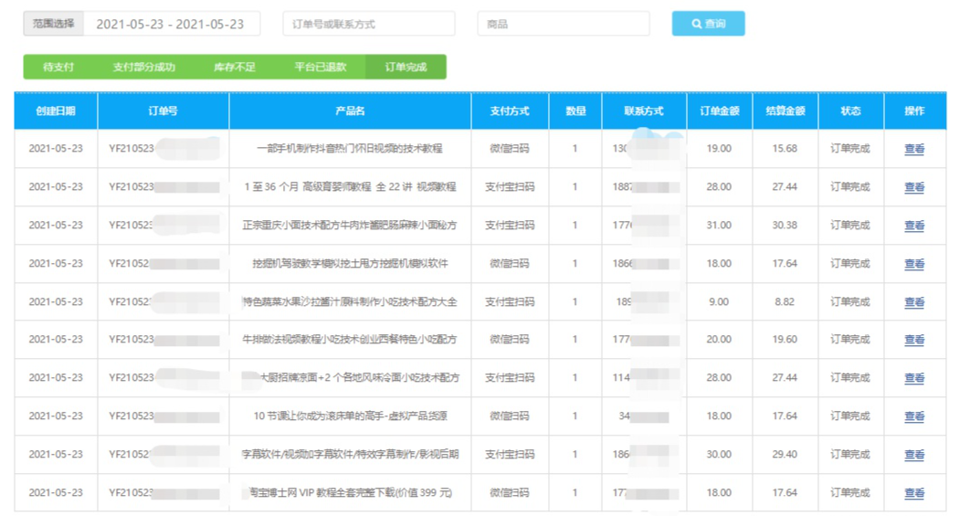View the 9.00 order details
Image resolution: width=980 pixels, height=516 pixels.
(913, 302)
